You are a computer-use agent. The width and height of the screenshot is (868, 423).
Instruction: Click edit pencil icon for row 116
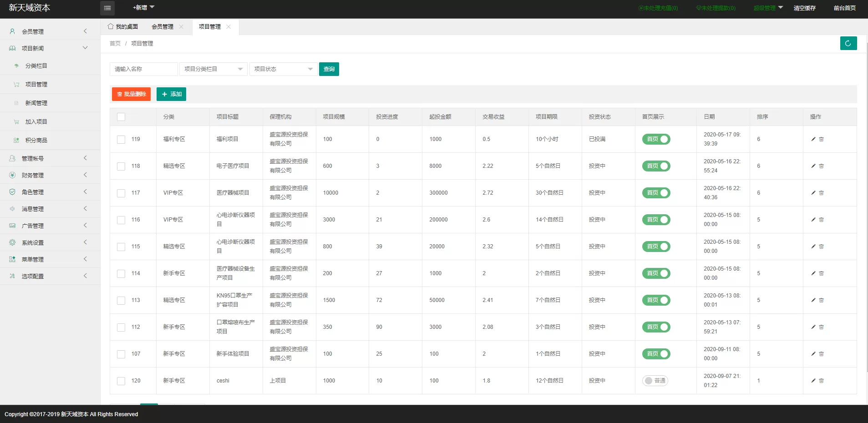(813, 220)
